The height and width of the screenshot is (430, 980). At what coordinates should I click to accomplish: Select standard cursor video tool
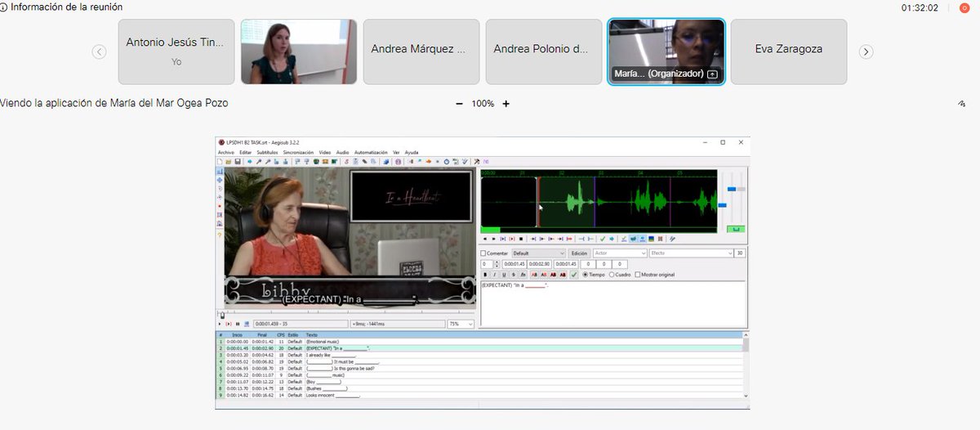click(x=220, y=171)
